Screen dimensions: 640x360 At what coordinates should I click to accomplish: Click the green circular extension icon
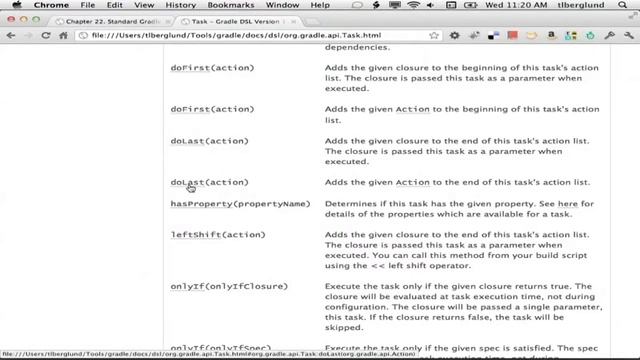[590, 36]
